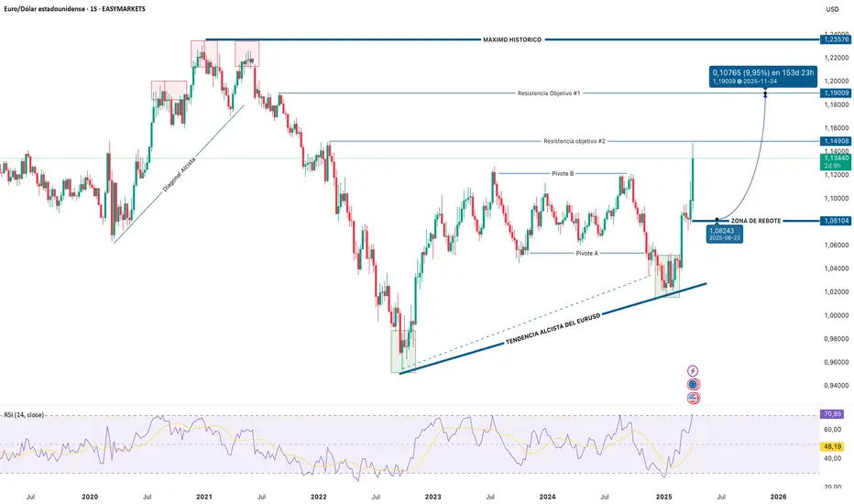Click the 1,23576 price tag

pyautogui.click(x=836, y=39)
